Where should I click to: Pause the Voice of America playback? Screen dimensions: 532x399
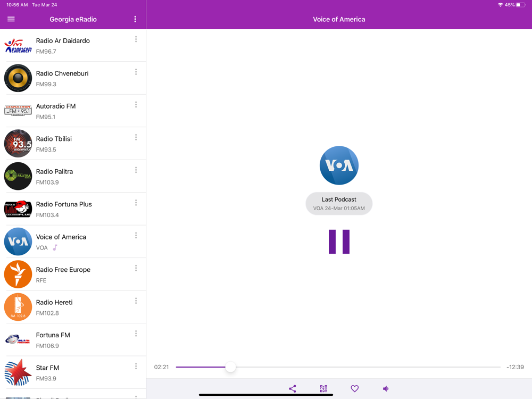339,242
